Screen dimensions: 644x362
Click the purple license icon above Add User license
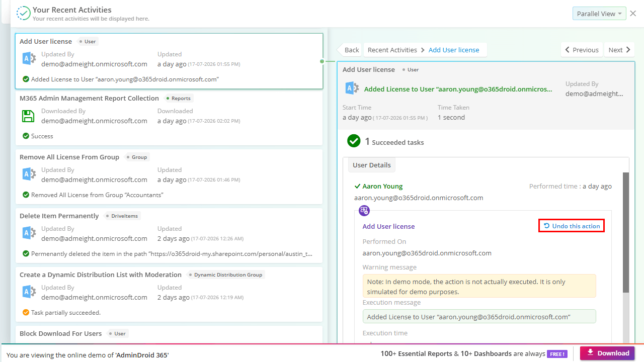(x=364, y=211)
